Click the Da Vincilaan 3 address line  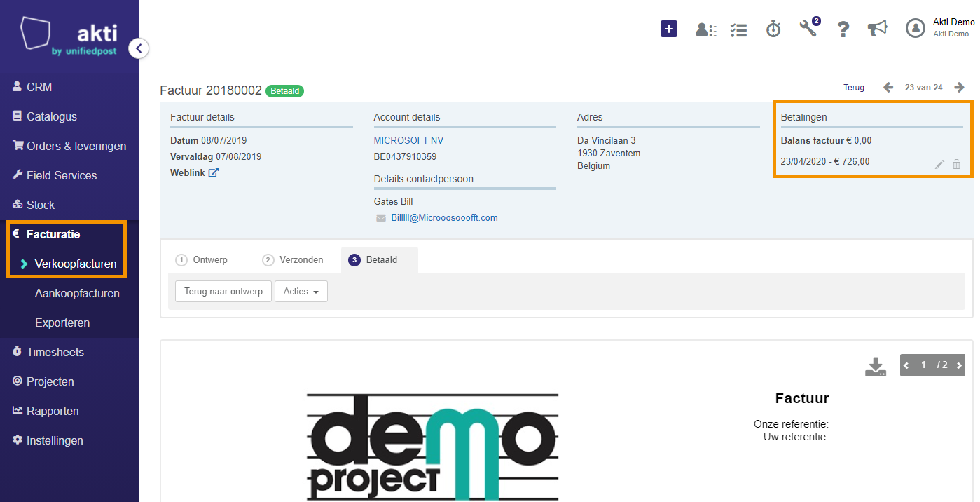point(607,141)
